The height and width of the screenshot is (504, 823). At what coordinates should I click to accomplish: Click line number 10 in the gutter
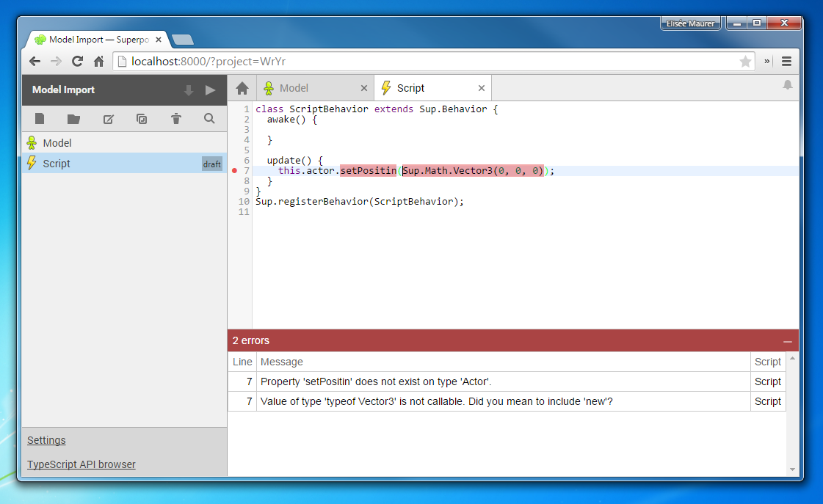[244, 202]
